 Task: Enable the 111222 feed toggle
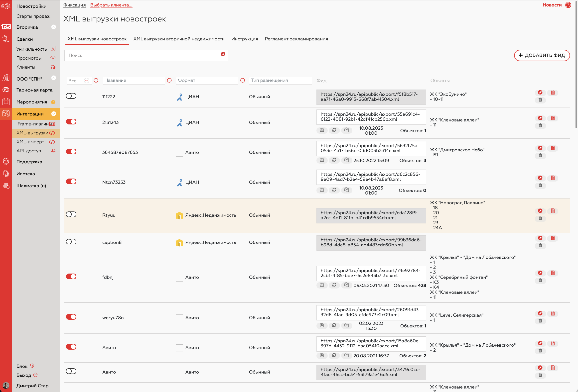click(x=71, y=96)
